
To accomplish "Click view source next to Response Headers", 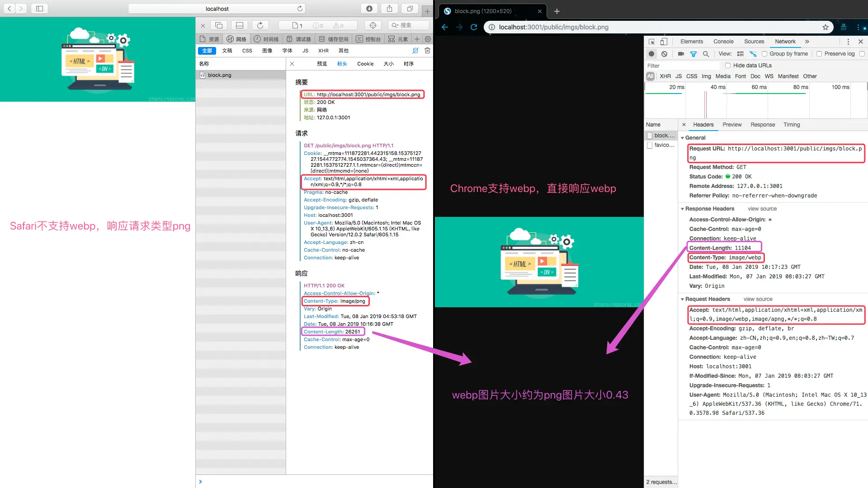I will coord(762,209).
